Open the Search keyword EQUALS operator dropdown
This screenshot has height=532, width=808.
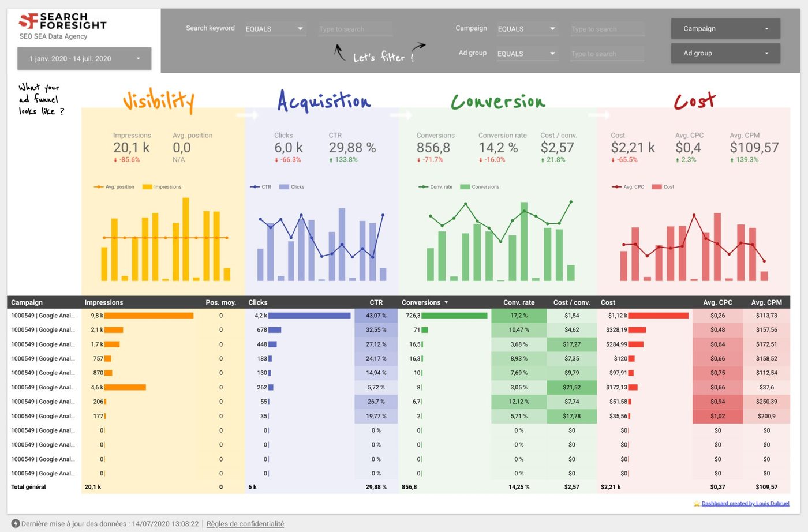coord(275,29)
